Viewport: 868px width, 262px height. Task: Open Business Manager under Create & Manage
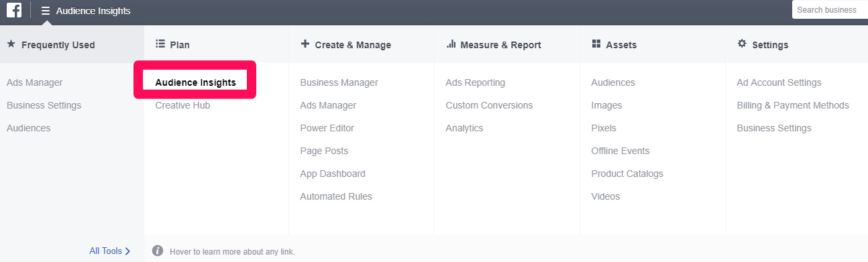(x=339, y=82)
